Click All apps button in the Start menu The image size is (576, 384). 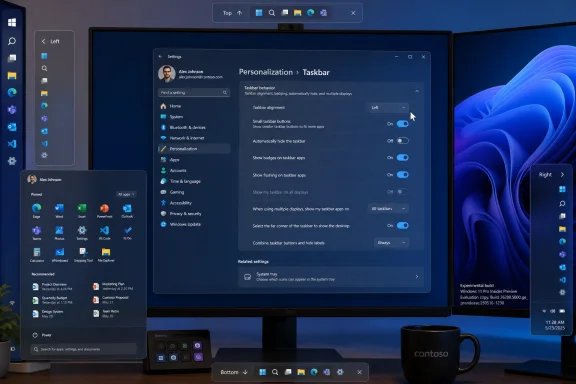(x=126, y=194)
